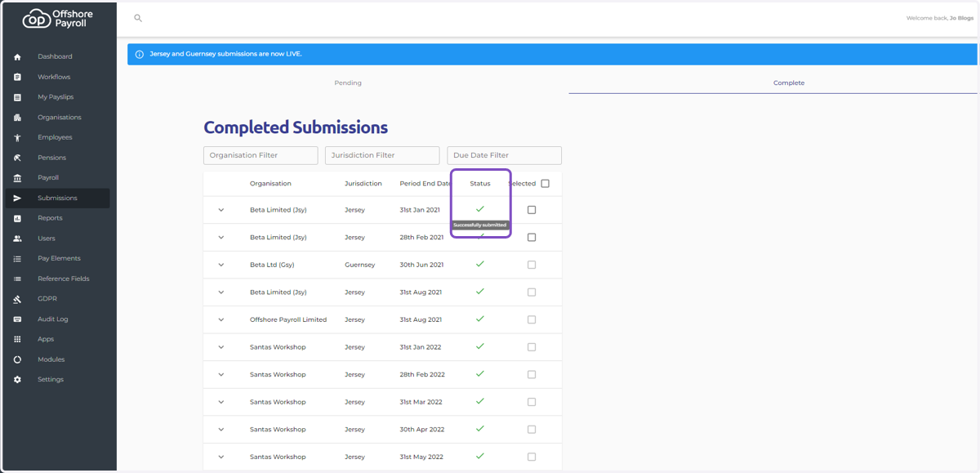Expand the Beta Limited 28th Feb 2021 row
Screen dimensions: 980x473
coord(220,238)
